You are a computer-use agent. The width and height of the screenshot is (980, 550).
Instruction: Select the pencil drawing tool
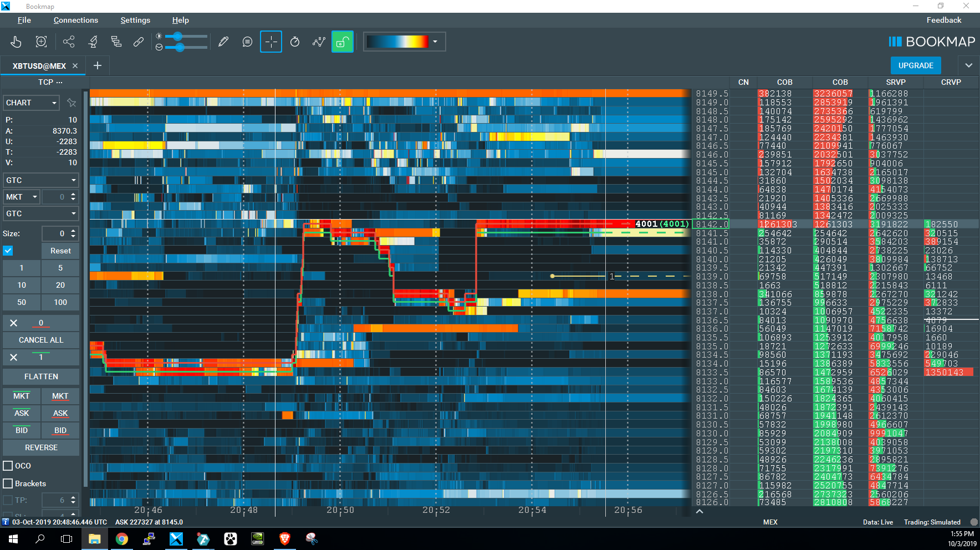pyautogui.click(x=223, y=42)
